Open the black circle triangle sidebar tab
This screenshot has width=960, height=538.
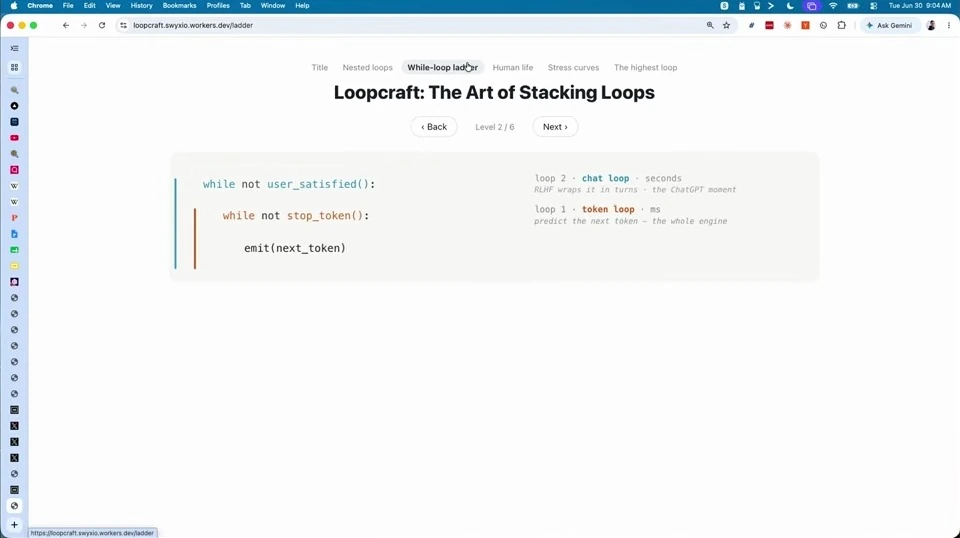(14, 106)
